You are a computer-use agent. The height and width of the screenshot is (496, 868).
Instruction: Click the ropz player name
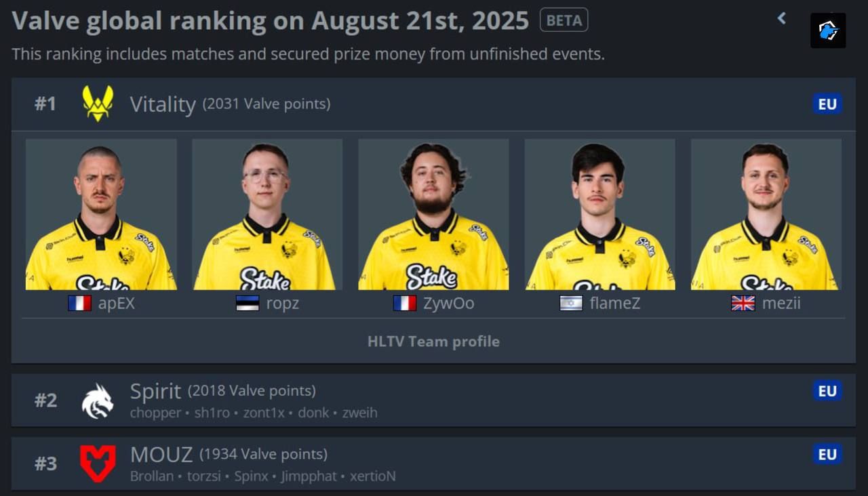(x=282, y=303)
